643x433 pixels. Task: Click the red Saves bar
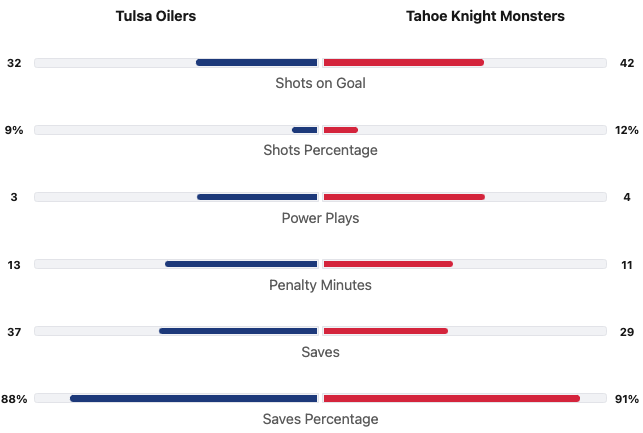click(x=386, y=331)
